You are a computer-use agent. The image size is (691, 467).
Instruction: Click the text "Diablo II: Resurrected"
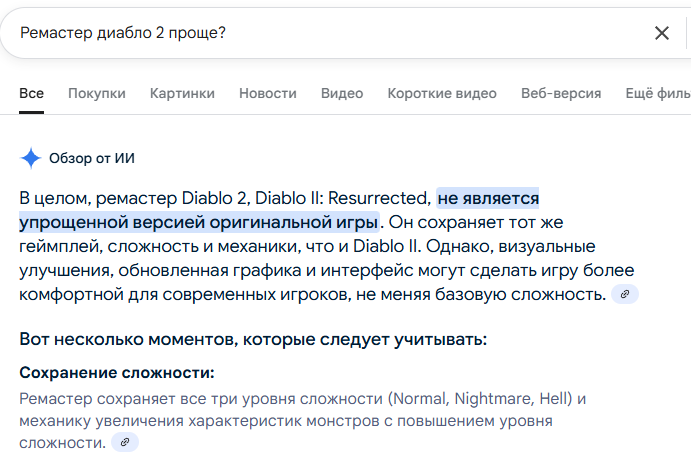pyautogui.click(x=343, y=198)
